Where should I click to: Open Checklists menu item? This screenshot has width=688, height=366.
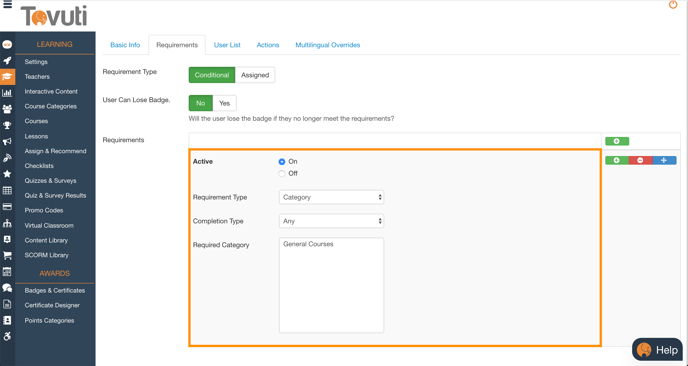tap(39, 166)
